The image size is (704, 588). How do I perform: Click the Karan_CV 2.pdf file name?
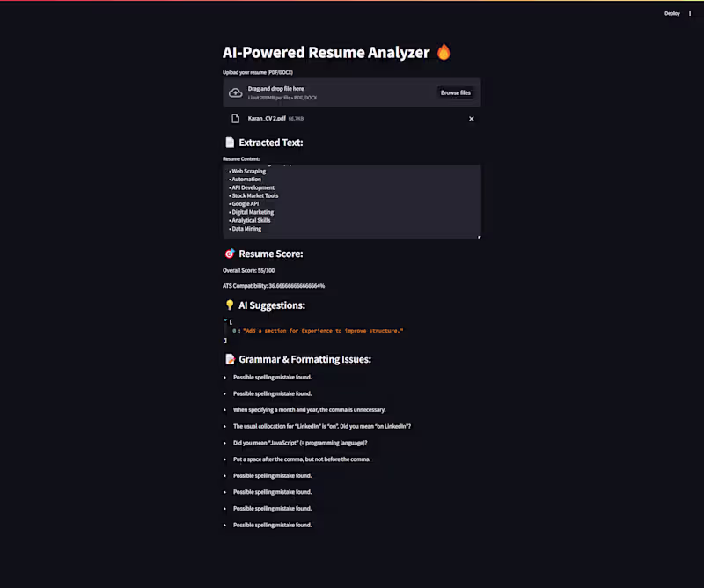point(267,118)
